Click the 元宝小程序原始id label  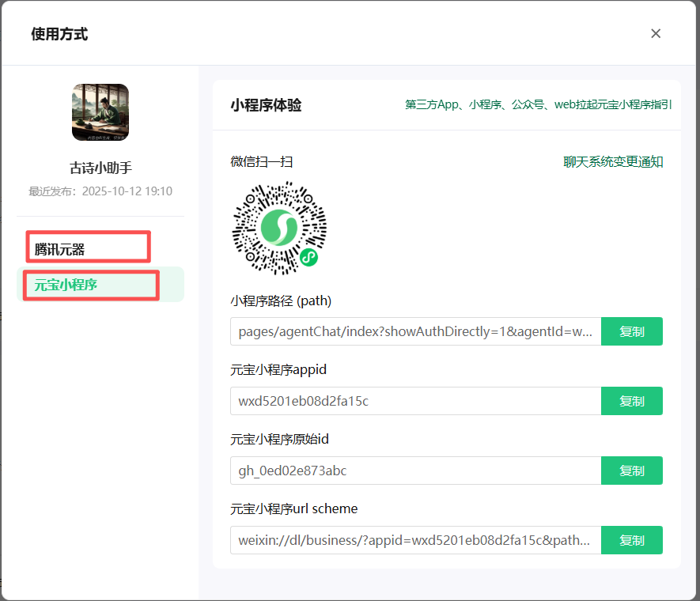tap(279, 439)
